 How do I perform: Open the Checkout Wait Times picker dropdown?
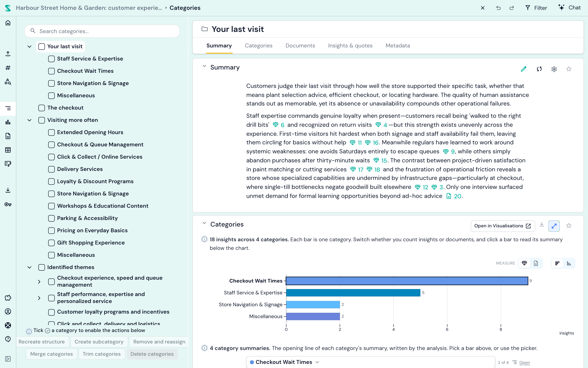(x=371, y=362)
